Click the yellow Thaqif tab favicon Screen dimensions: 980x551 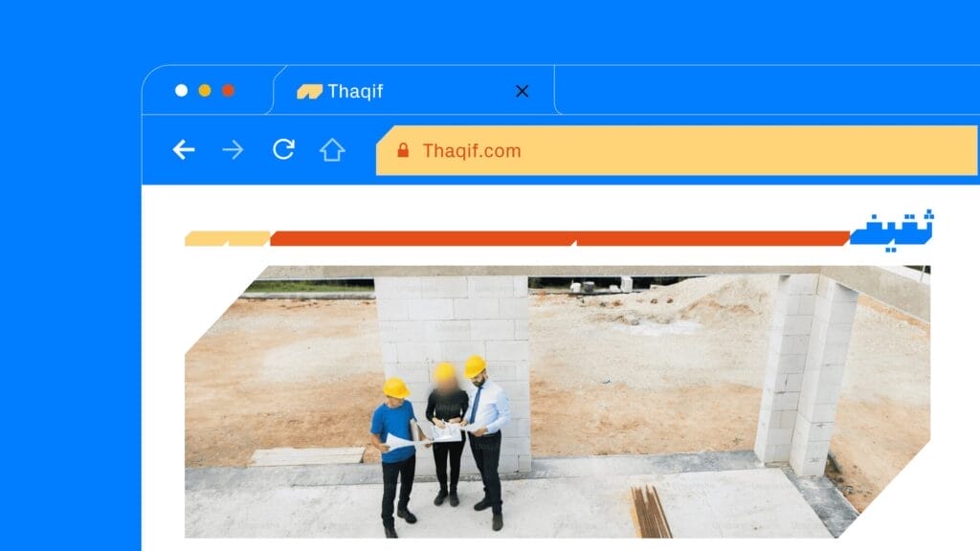coord(309,92)
